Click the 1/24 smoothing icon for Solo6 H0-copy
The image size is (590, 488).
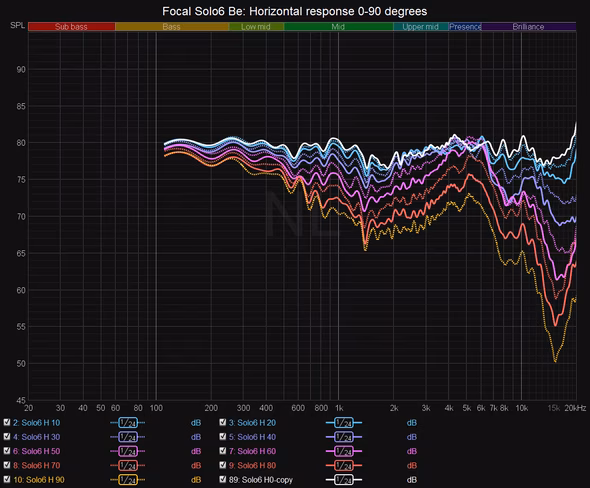344,480
